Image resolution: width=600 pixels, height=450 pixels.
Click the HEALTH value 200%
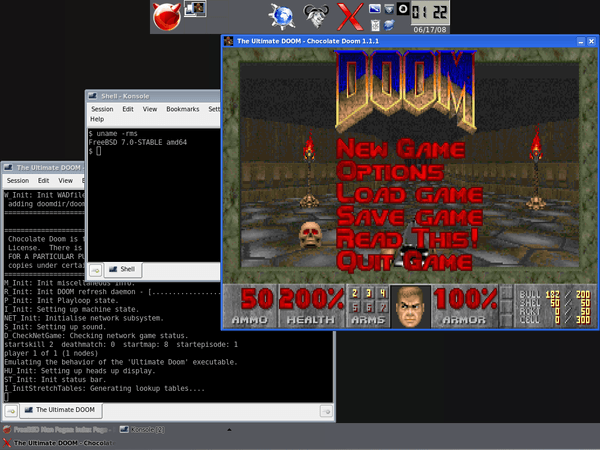pos(312,299)
